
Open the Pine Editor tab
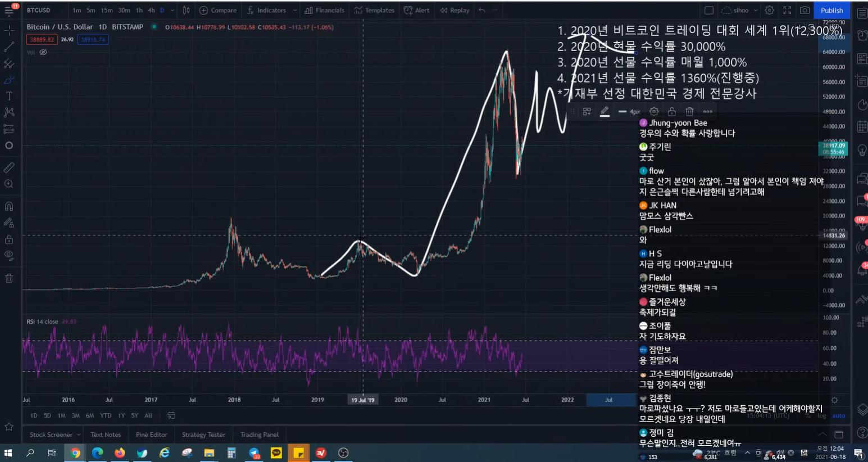[x=151, y=434]
